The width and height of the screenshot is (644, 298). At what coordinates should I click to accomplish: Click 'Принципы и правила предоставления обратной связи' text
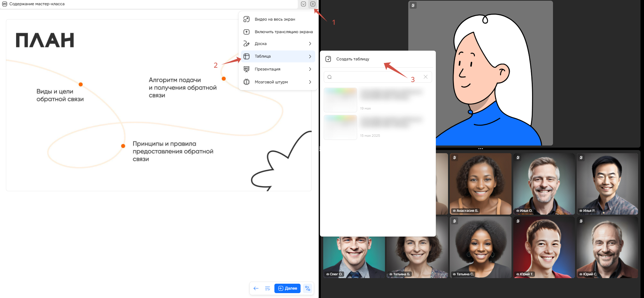(x=173, y=151)
